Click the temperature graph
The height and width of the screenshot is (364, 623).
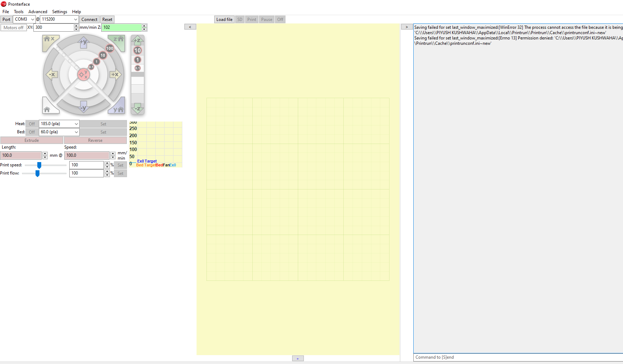click(156, 144)
